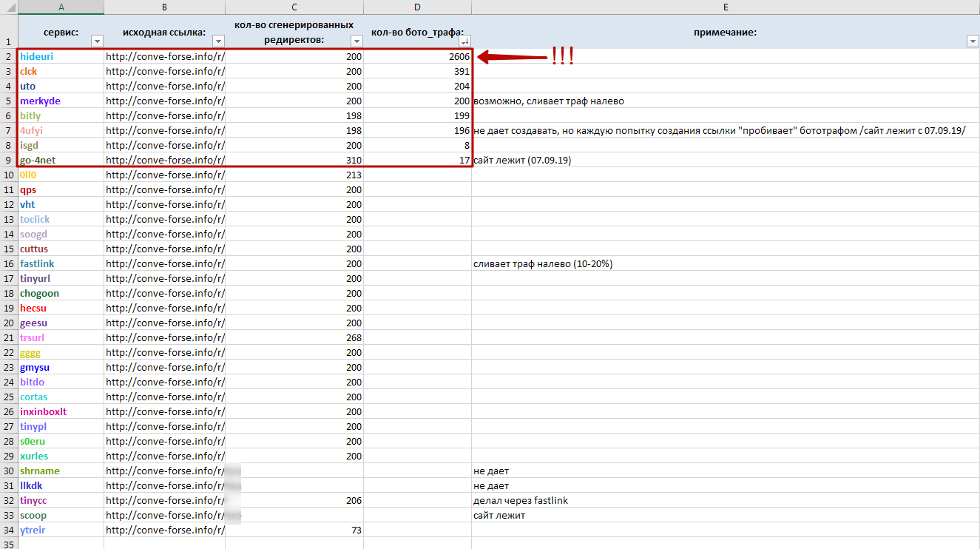
Task: Click the vht service cell
Action: [x=61, y=204]
